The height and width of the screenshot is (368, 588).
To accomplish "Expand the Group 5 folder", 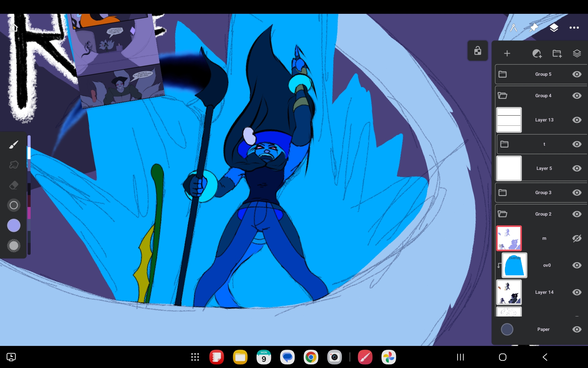I will [503, 74].
